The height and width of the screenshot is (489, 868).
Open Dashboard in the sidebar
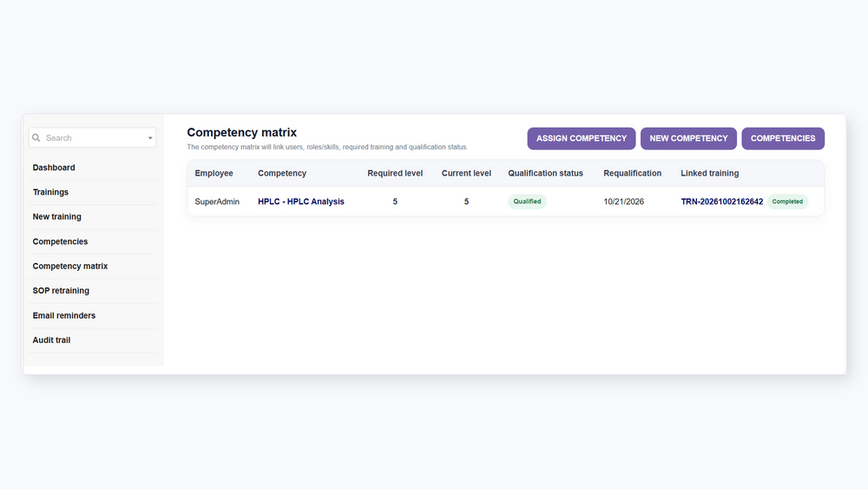[54, 168]
